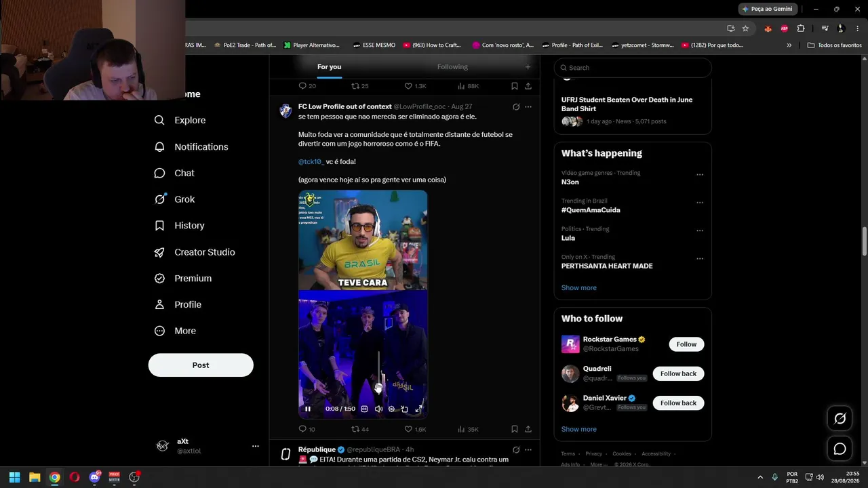Adjust the video volume slider
The width and height of the screenshot is (868, 488).
tap(378, 373)
